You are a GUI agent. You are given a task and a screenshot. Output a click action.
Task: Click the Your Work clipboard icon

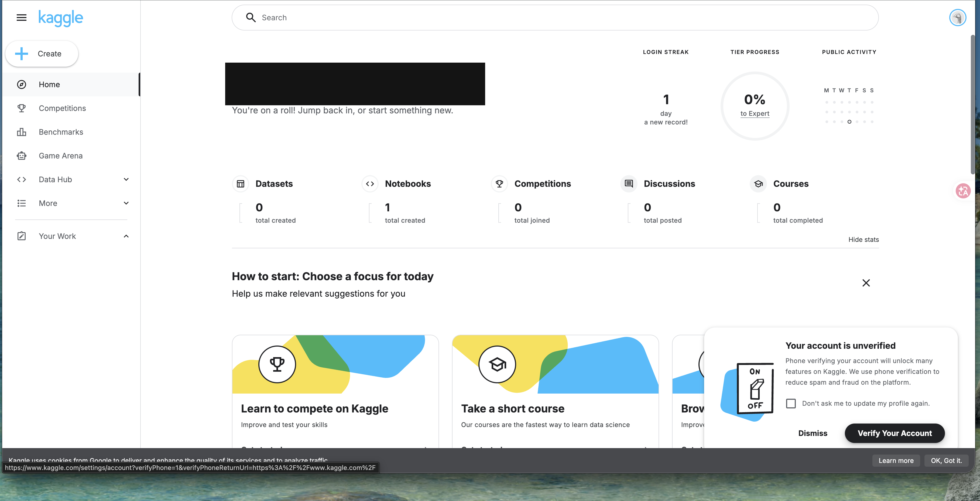click(x=22, y=236)
